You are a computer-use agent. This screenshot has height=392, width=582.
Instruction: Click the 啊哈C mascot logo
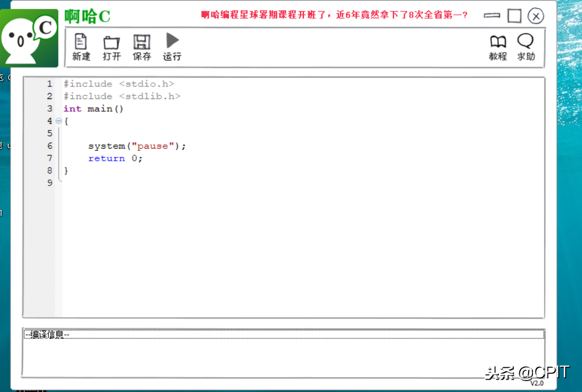pyautogui.click(x=29, y=38)
